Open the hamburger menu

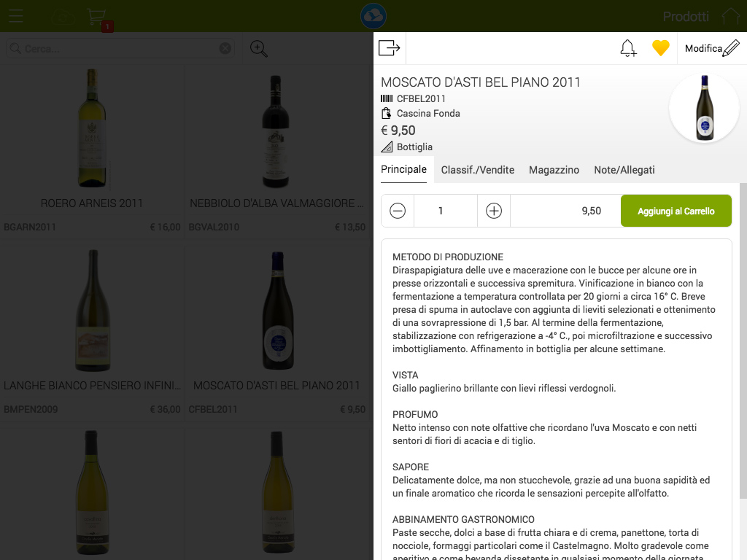[16, 16]
